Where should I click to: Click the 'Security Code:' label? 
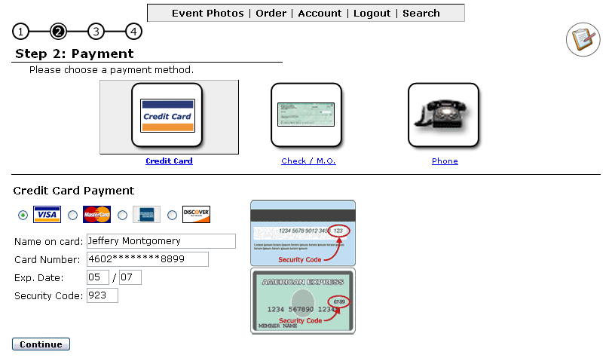(x=48, y=296)
